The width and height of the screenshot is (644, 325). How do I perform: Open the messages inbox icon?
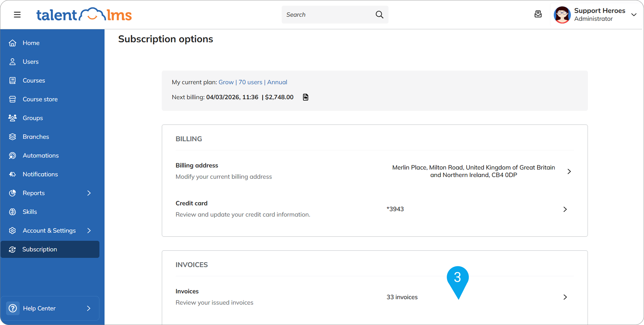pyautogui.click(x=538, y=14)
